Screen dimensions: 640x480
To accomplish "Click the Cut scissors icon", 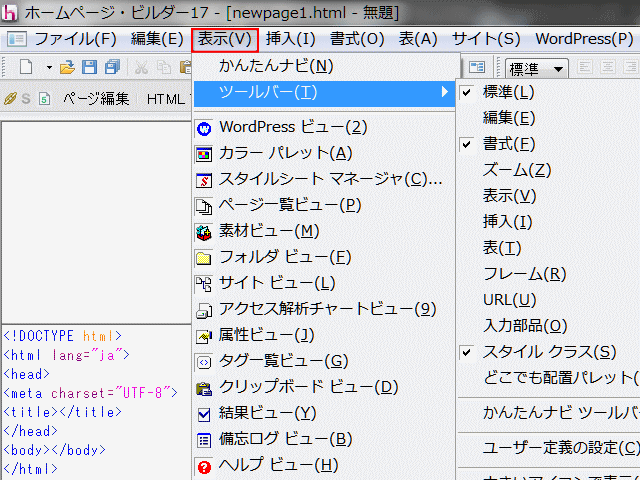I will tap(141, 67).
